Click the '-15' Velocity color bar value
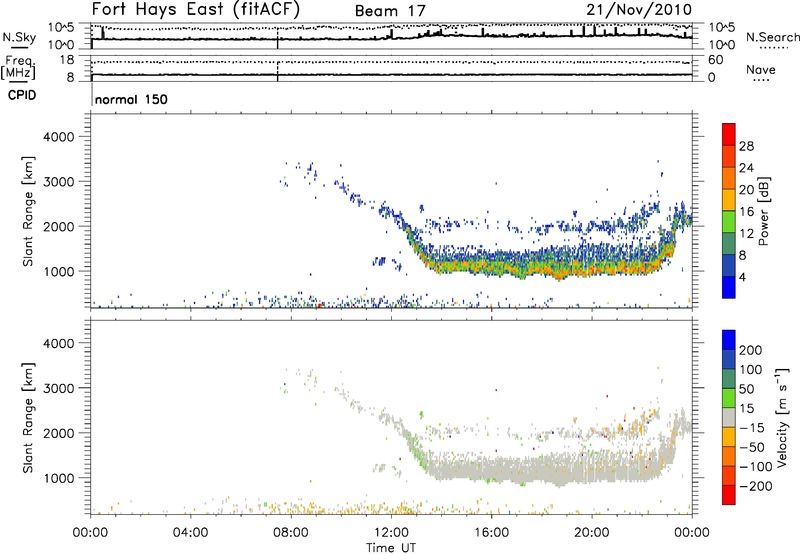Screen dimensions: 800x554 752,427
